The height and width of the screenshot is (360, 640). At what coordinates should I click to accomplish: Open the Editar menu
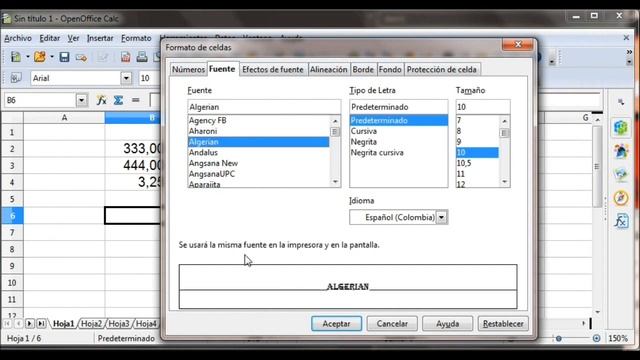(x=49, y=38)
